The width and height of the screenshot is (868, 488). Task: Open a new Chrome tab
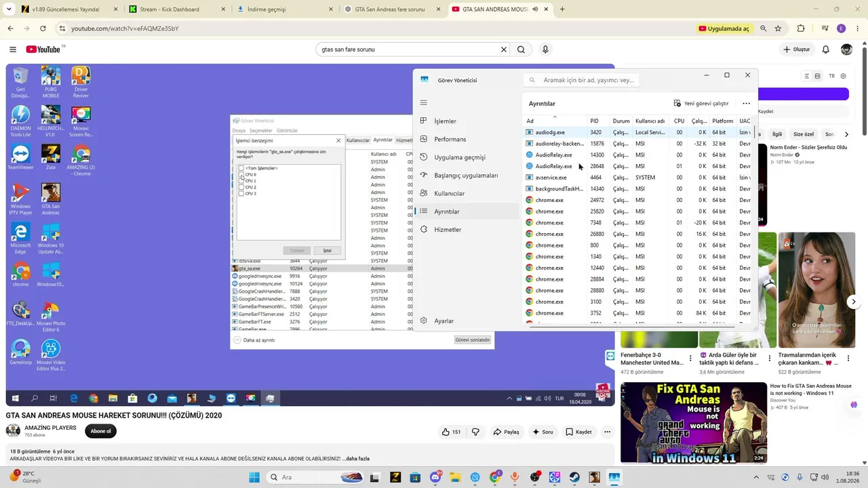point(562,9)
